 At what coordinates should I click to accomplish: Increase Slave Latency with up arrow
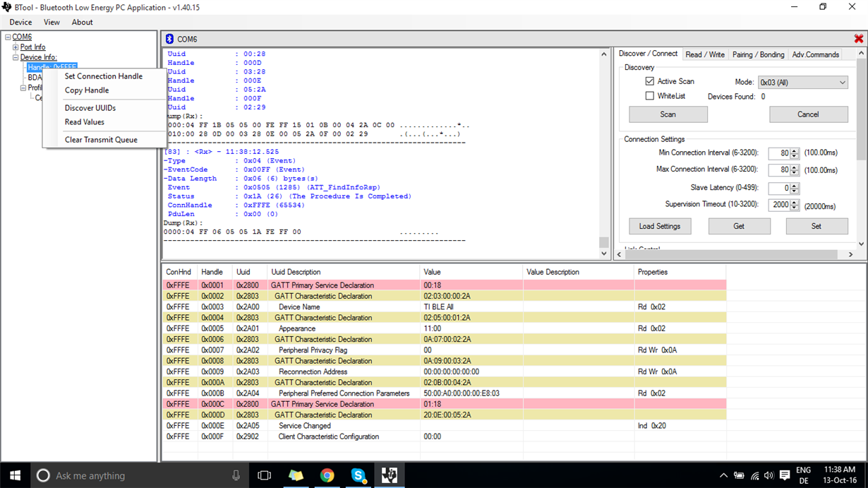(x=795, y=186)
